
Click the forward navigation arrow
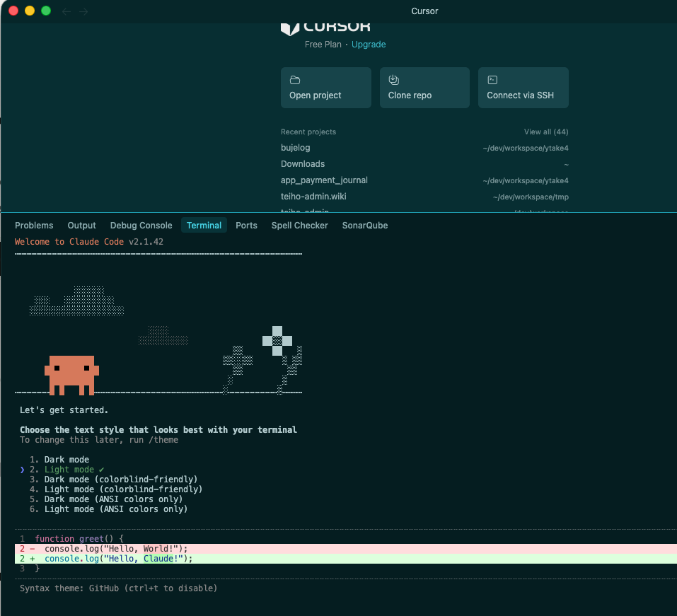(x=84, y=11)
